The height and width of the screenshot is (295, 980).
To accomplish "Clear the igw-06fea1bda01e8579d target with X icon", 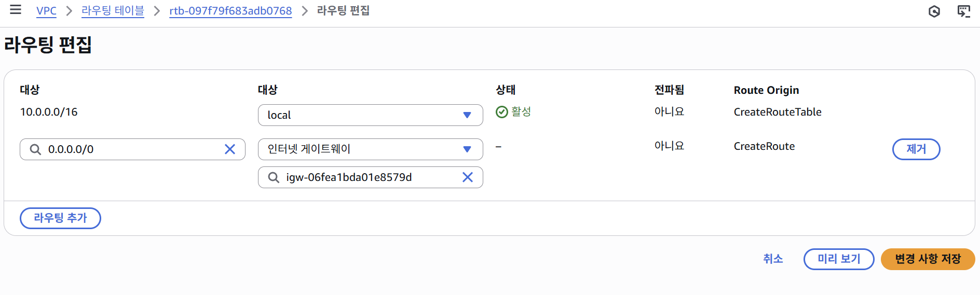I will (x=468, y=177).
